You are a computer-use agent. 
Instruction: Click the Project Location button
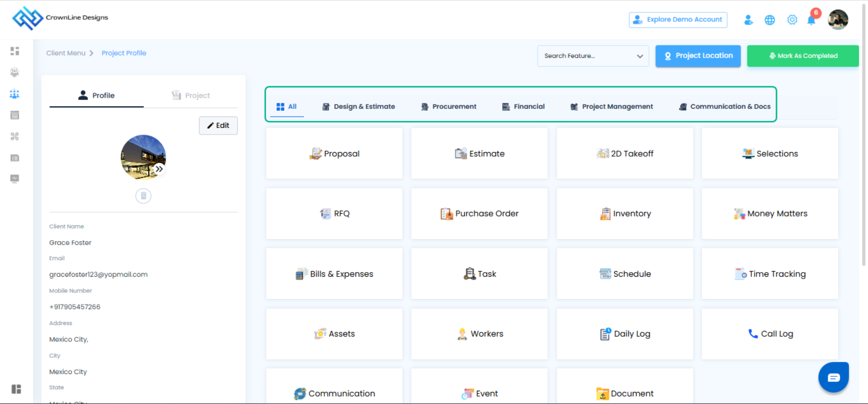(698, 56)
